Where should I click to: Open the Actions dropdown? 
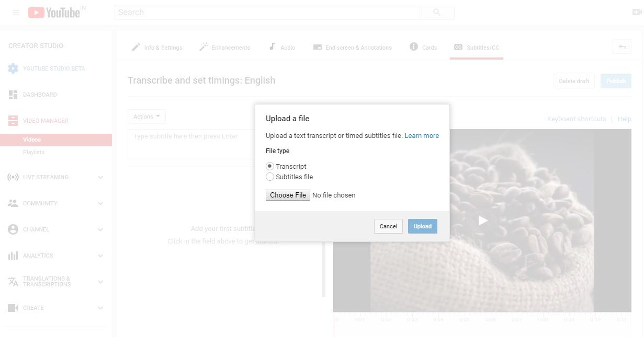coord(146,117)
